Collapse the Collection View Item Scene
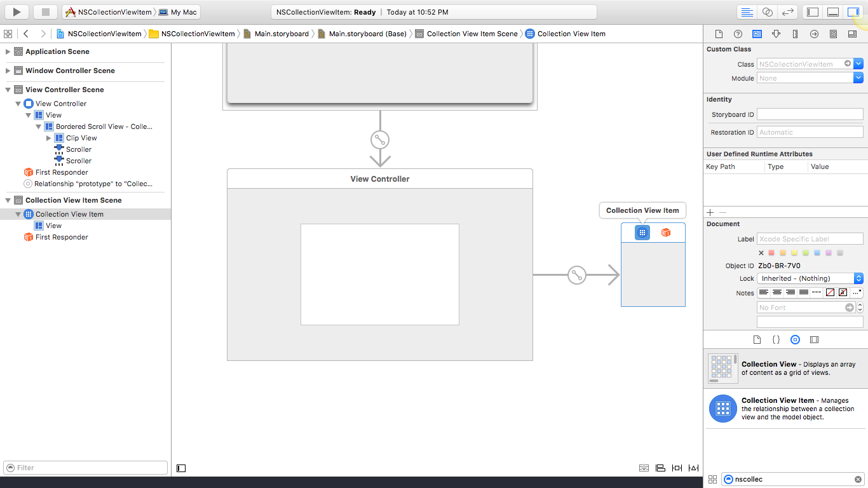The image size is (868, 488). [x=8, y=200]
